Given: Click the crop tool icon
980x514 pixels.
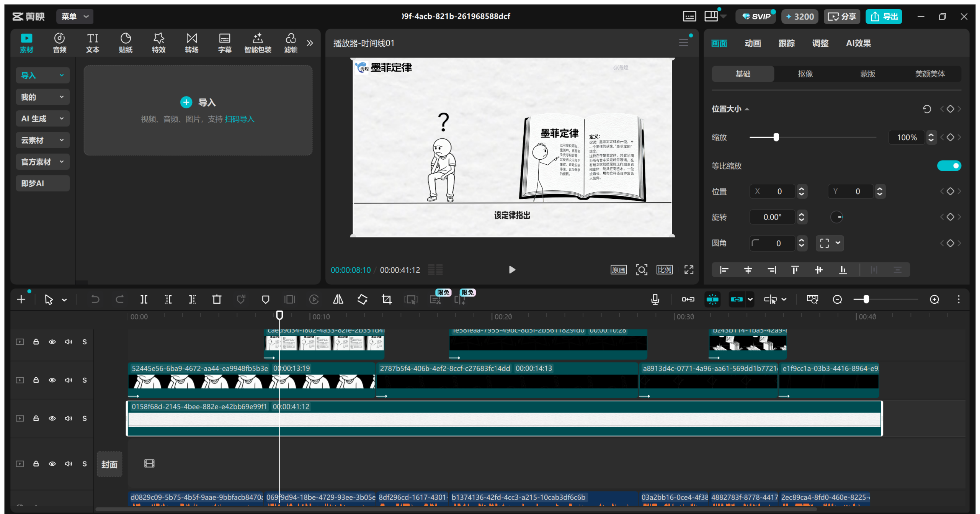Looking at the screenshot, I should [x=387, y=300].
